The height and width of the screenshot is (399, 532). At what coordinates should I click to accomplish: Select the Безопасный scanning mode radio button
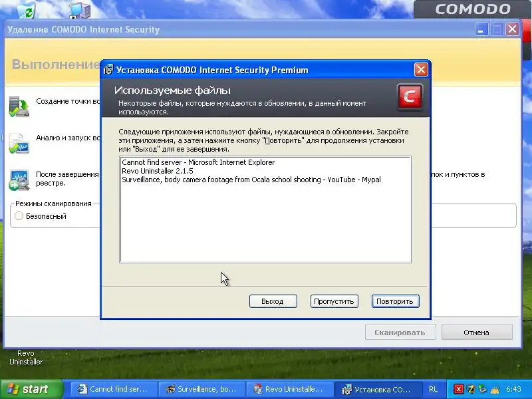tap(19, 215)
